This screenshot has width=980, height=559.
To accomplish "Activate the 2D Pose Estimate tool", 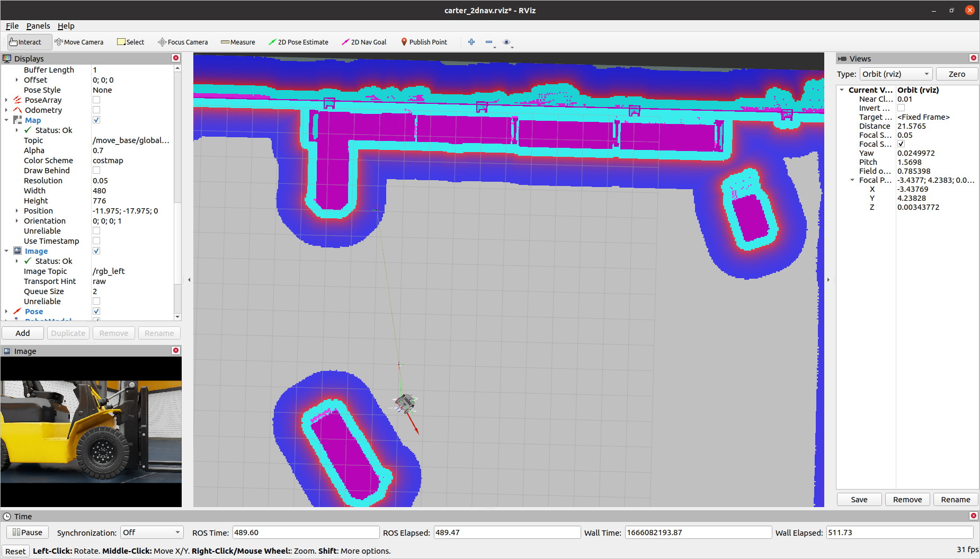I will 298,42.
